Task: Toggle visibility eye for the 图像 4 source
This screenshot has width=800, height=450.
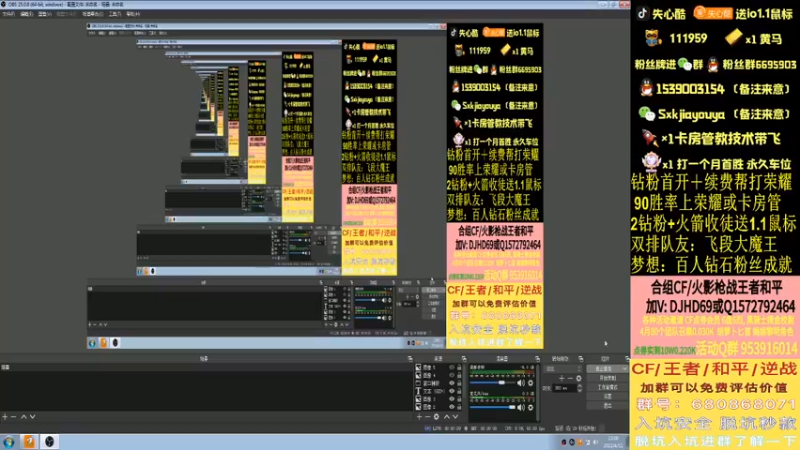Action: [452, 375]
